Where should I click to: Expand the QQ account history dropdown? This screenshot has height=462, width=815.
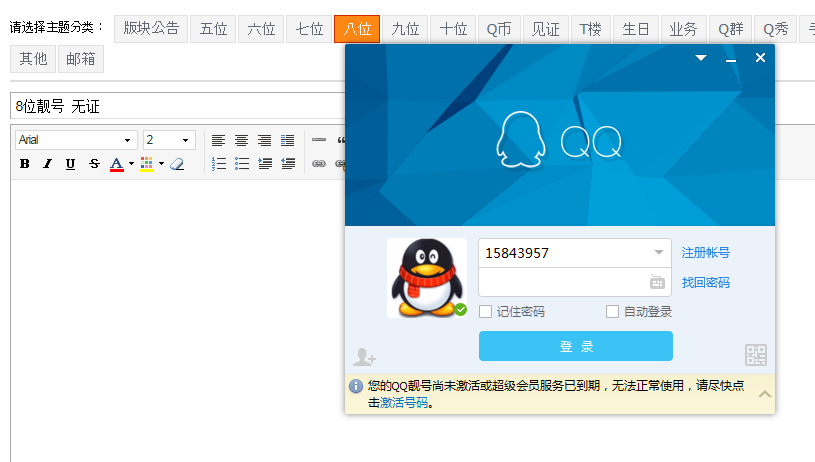click(x=659, y=253)
